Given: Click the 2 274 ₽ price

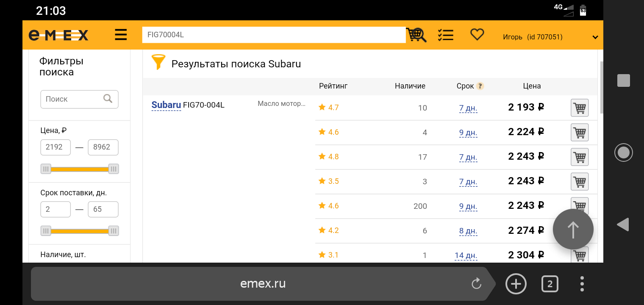Looking at the screenshot, I should click(x=526, y=230).
